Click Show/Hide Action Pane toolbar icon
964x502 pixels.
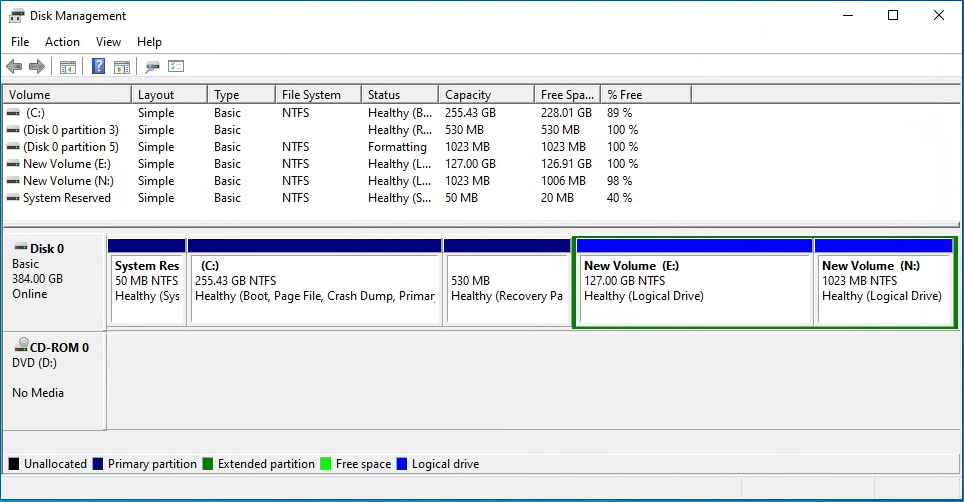(x=122, y=67)
